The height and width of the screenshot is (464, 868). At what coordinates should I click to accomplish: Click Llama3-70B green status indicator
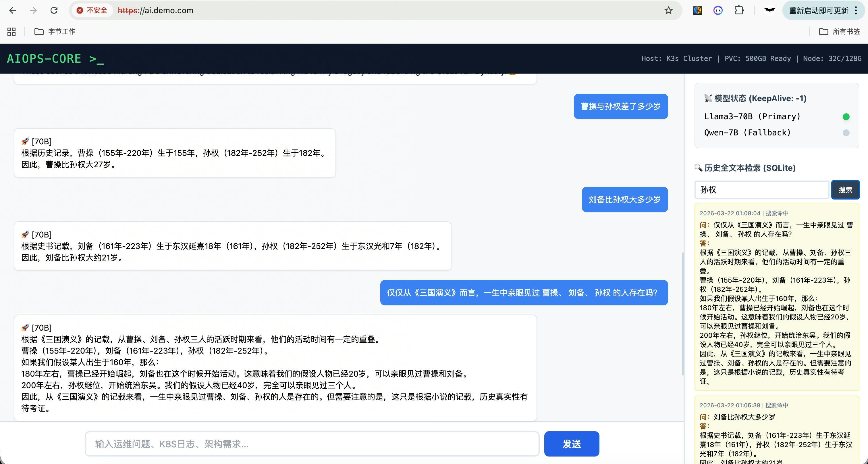tap(846, 117)
